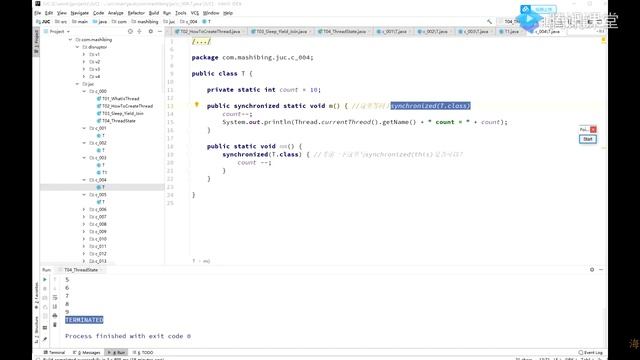This screenshot has width=640, height=360.
Task: Toggle the Favorites side tool window
Action: 36,296
